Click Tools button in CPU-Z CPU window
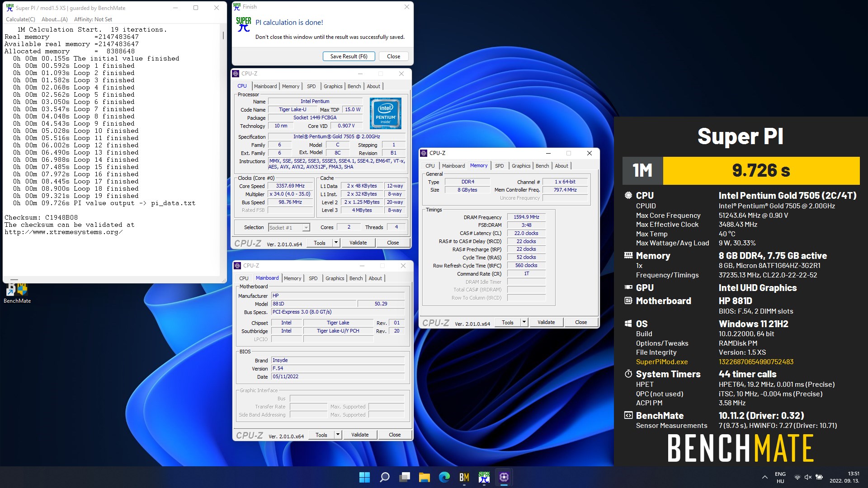This screenshot has height=488, width=868. [x=320, y=243]
